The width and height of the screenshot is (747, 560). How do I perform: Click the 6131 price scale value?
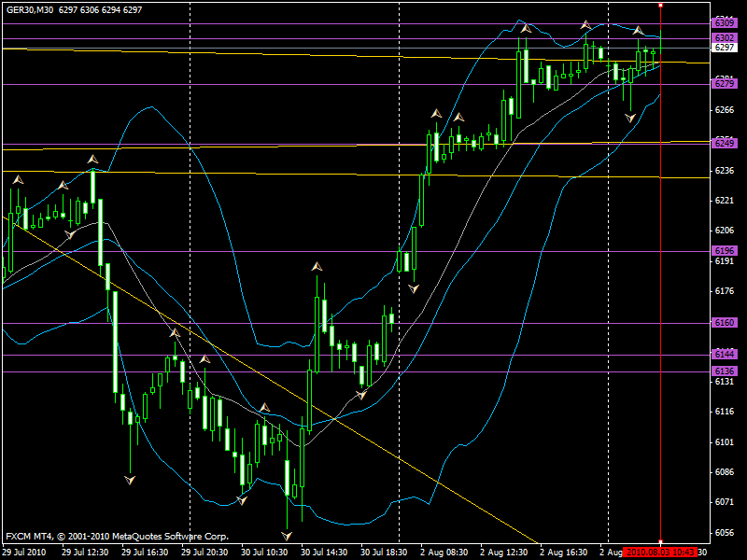(725, 382)
